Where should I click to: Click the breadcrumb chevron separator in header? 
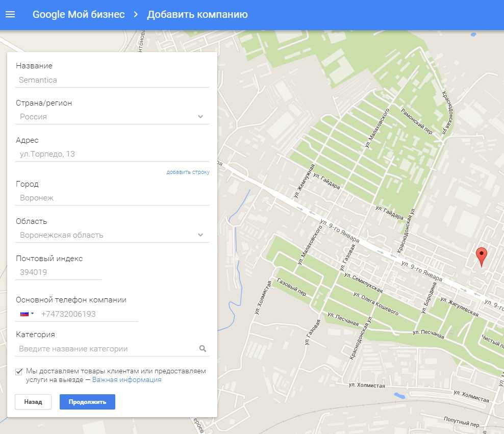[136, 14]
